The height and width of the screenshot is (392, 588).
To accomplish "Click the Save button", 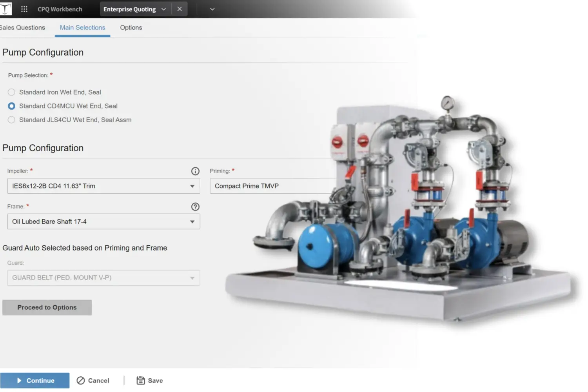I will [x=149, y=380].
